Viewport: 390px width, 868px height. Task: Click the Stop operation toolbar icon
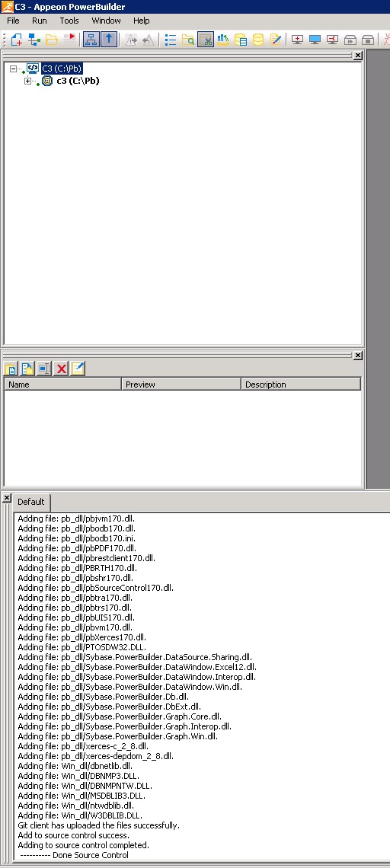[x=367, y=40]
